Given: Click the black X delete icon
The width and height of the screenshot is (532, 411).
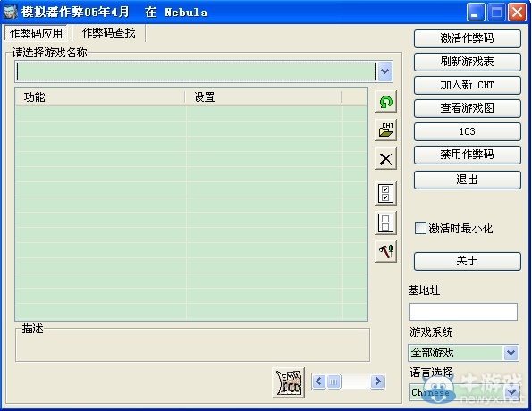Looking at the screenshot, I should pyautogui.click(x=385, y=159).
